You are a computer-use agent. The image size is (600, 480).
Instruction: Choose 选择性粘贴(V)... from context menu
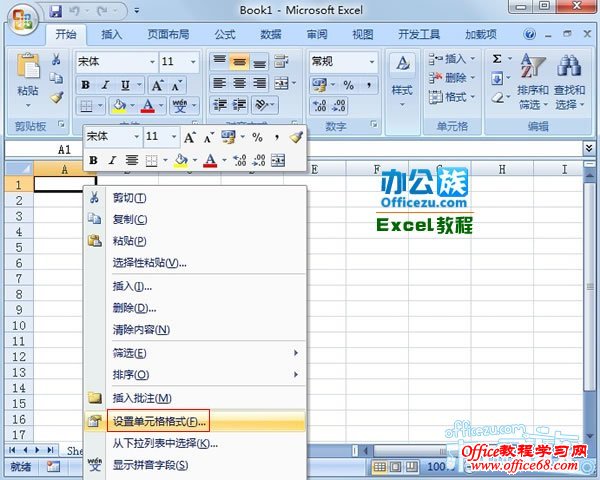coord(195,263)
